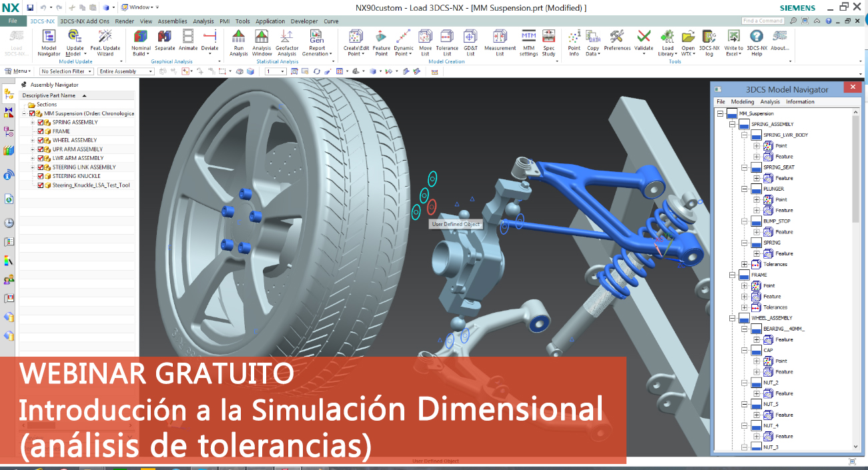Toggle the STEERING KNUCKLE checkbox
The height and width of the screenshot is (470, 868).
click(41, 176)
